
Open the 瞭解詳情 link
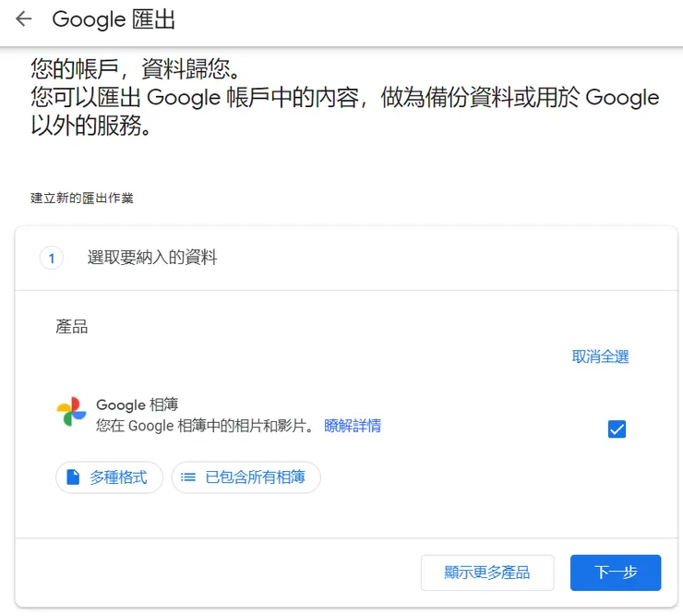coord(353,426)
